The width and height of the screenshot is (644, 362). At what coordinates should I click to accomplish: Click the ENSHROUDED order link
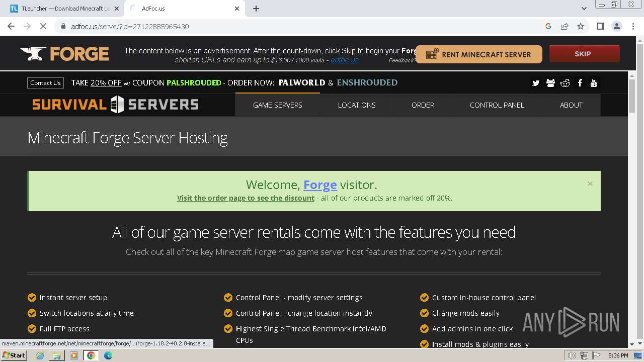367,82
